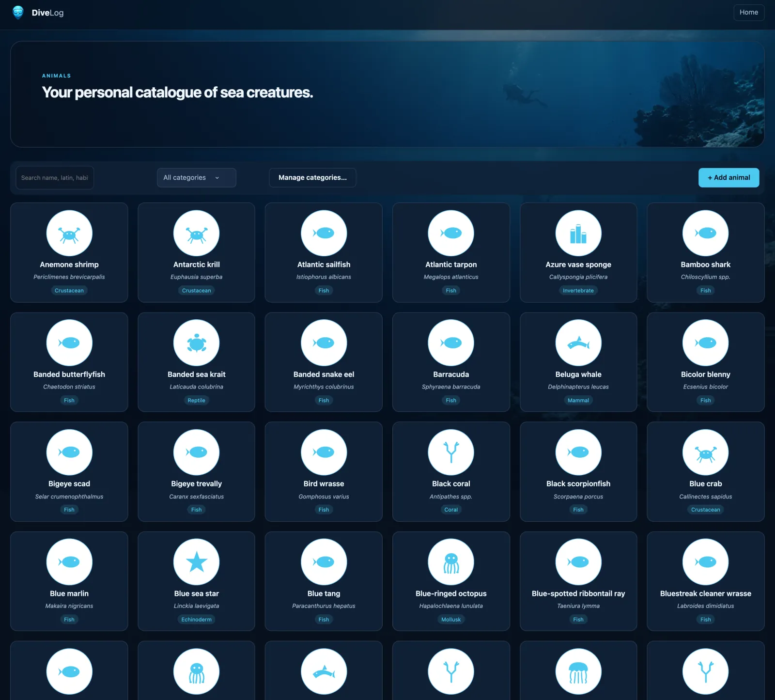775x700 pixels.
Task: Click the Fish tag on Blue marlin
Action: coord(69,620)
